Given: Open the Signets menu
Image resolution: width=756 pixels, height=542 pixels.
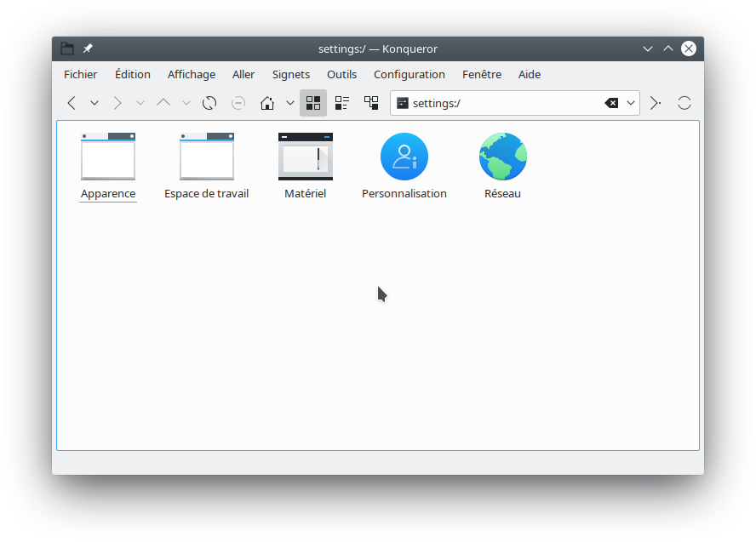Looking at the screenshot, I should pyautogui.click(x=291, y=74).
